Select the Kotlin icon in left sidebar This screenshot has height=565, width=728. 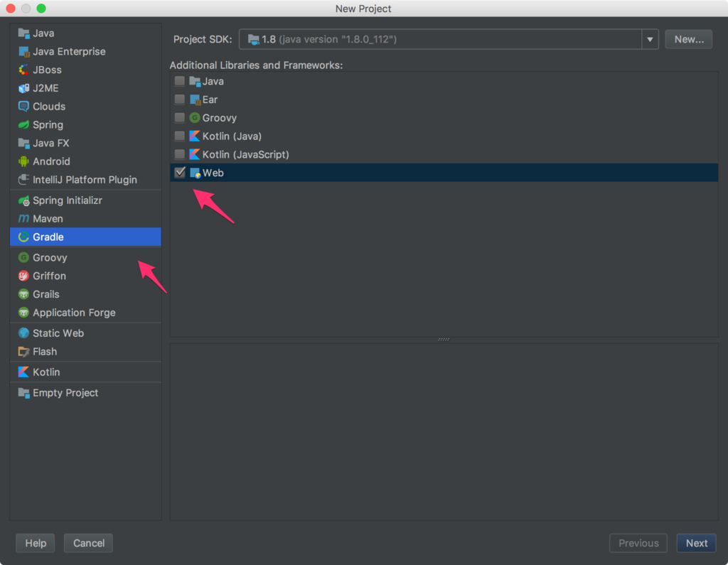click(23, 372)
